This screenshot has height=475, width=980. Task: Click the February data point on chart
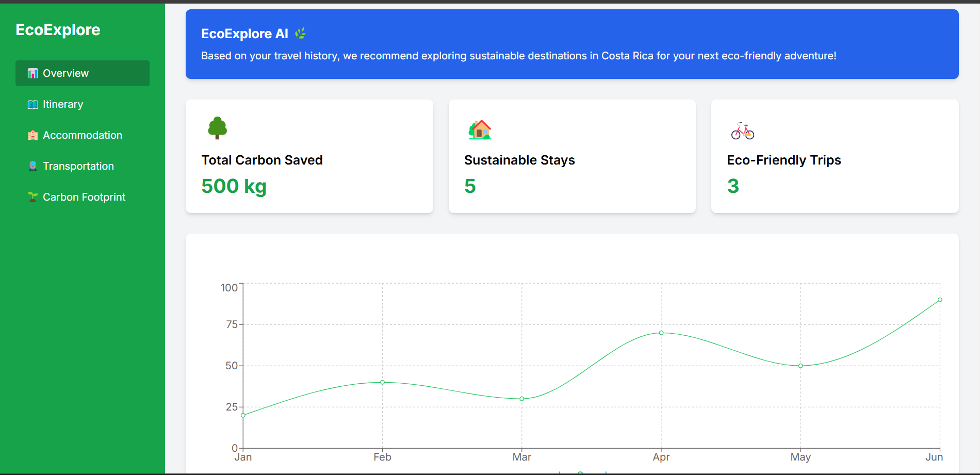click(382, 382)
